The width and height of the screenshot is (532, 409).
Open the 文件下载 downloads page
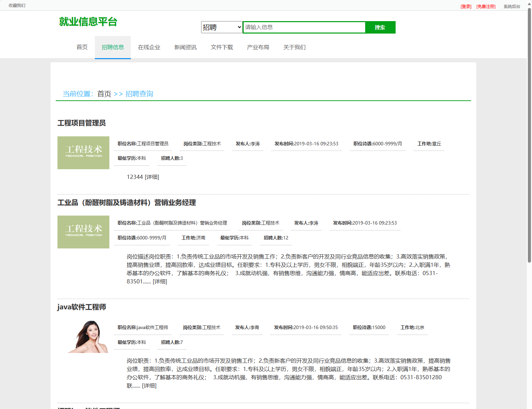pos(222,47)
